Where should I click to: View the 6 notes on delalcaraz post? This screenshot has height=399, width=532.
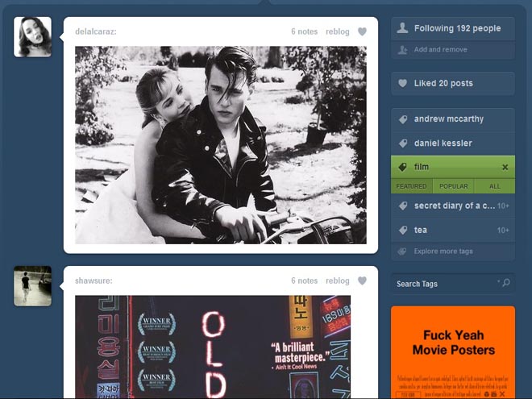(304, 32)
